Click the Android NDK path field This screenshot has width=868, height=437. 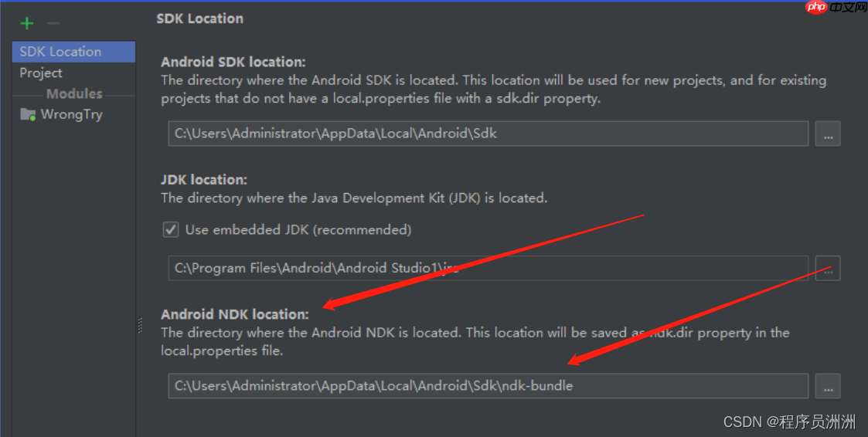click(x=488, y=386)
